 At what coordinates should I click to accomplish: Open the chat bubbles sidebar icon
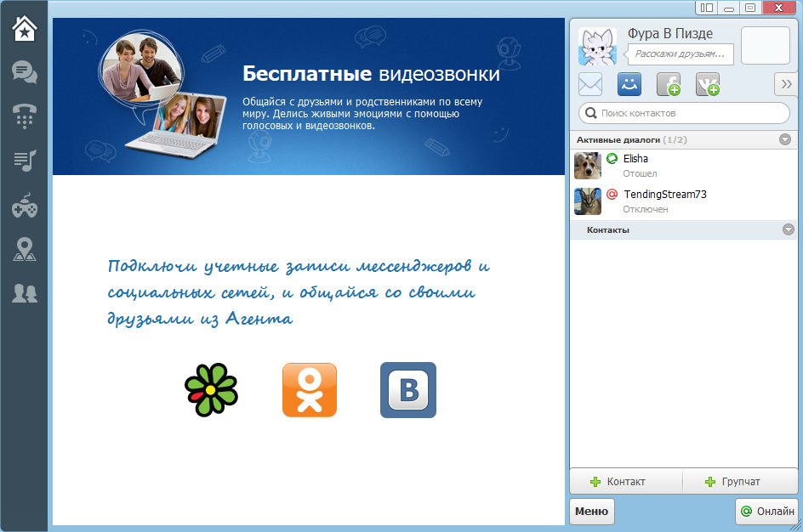pos(24,72)
